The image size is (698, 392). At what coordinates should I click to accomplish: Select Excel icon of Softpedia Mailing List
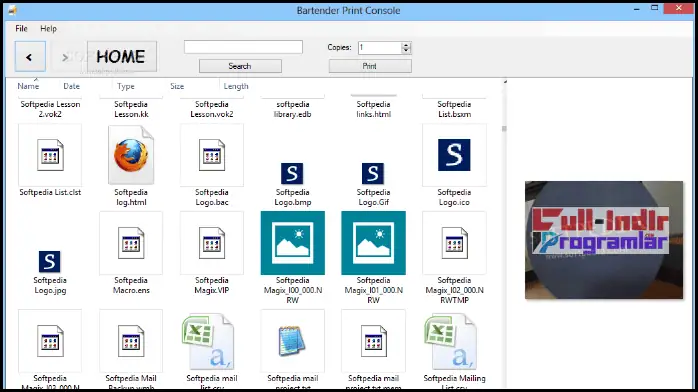pos(450,342)
